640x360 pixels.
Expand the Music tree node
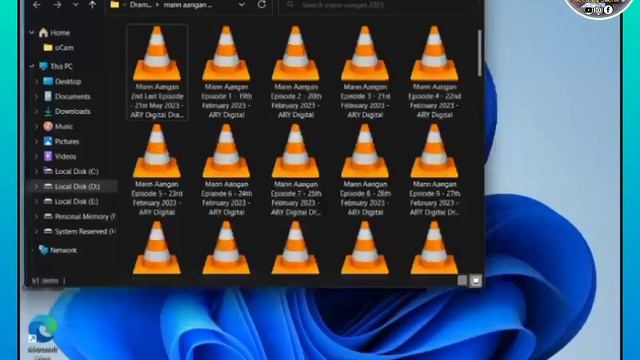pyautogui.click(x=36, y=127)
